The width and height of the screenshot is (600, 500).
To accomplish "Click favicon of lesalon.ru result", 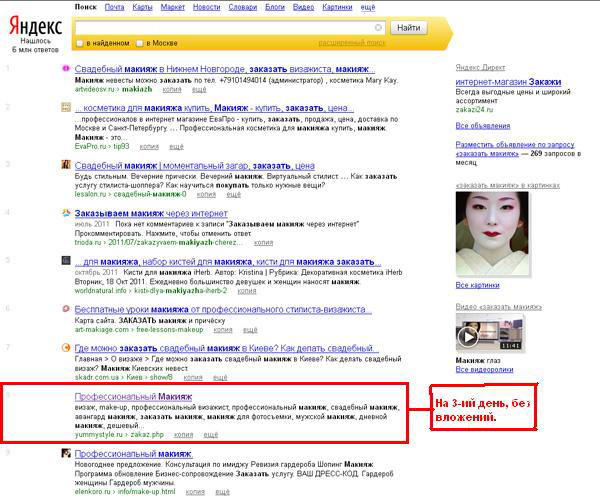I will click(x=66, y=165).
